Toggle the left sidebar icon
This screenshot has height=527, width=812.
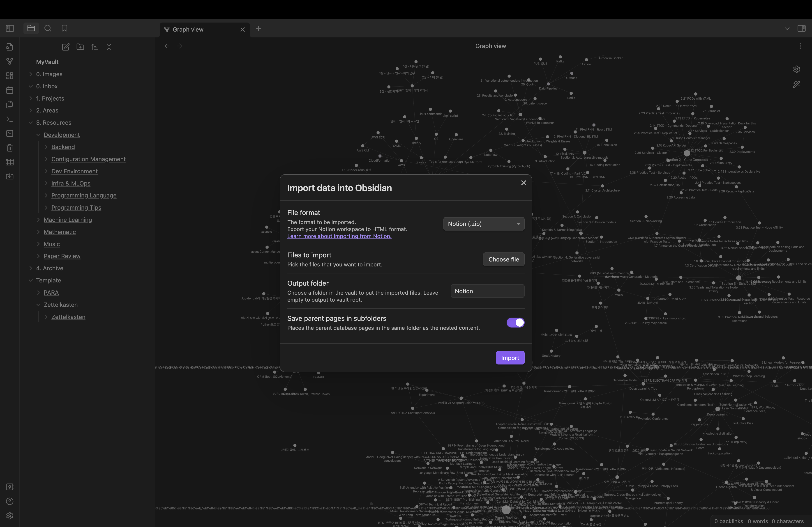tap(10, 28)
